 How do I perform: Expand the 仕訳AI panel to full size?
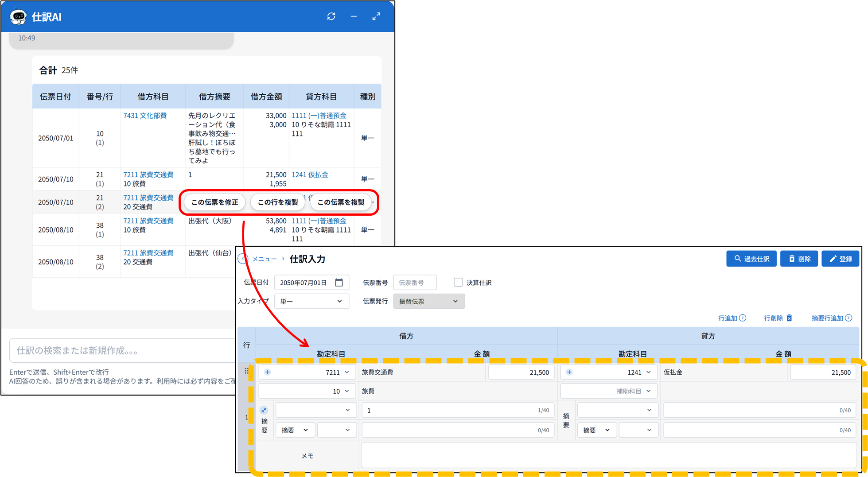click(x=376, y=16)
